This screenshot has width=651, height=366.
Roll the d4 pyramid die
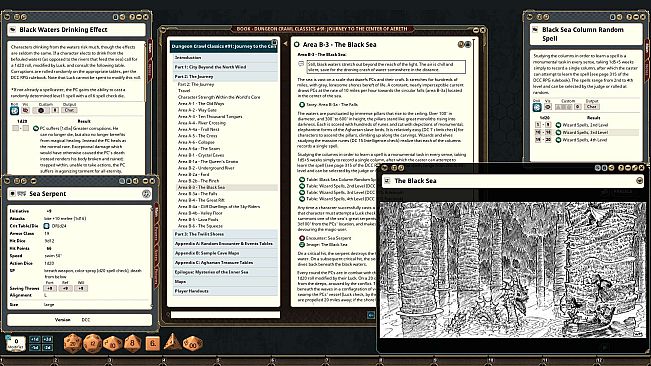click(172, 342)
